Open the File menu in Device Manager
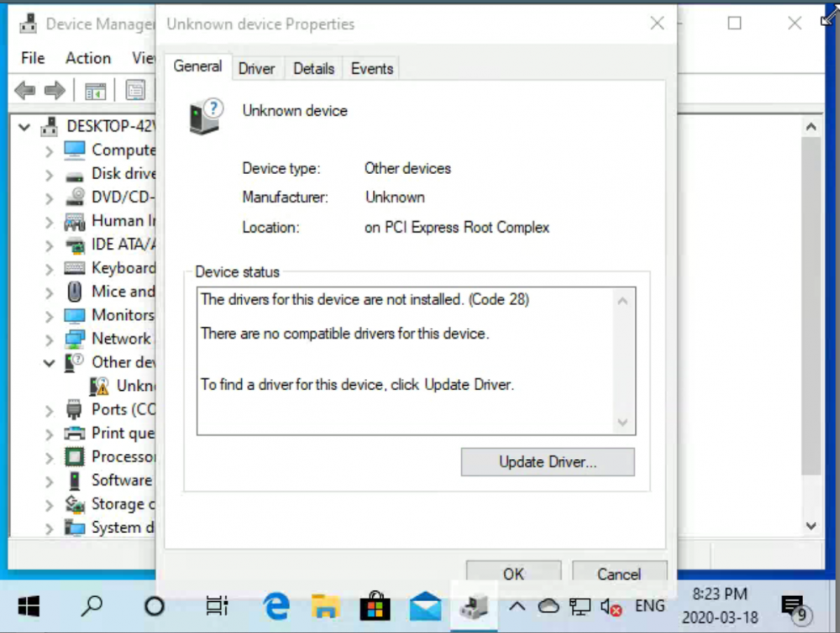The image size is (840, 633). [33, 58]
